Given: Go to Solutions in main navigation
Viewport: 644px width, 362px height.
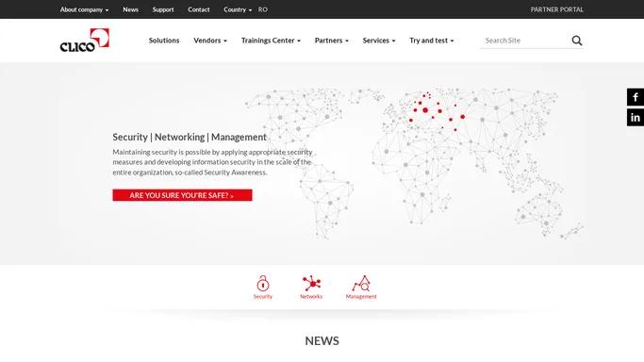Looking at the screenshot, I should click(164, 41).
